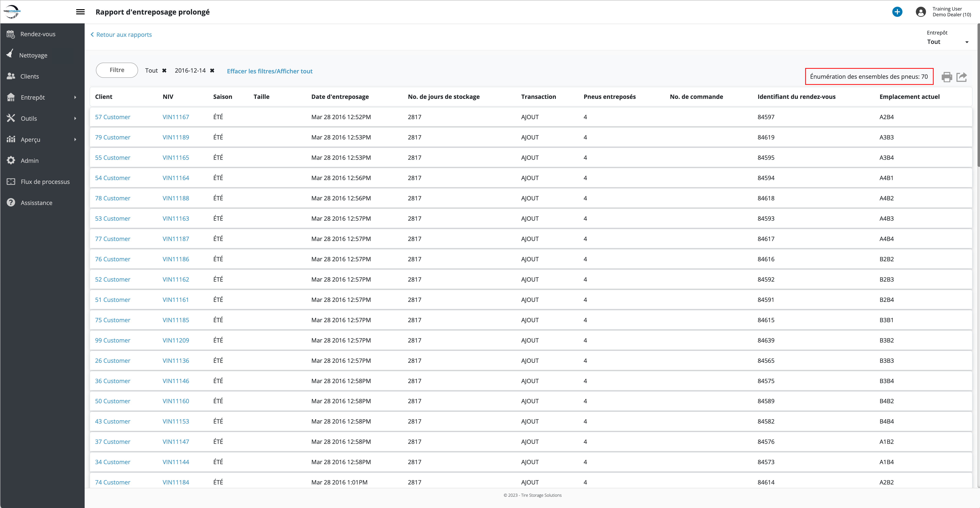The height and width of the screenshot is (508, 980).
Task: Open Rendez-vous from the sidebar
Action: 38,34
